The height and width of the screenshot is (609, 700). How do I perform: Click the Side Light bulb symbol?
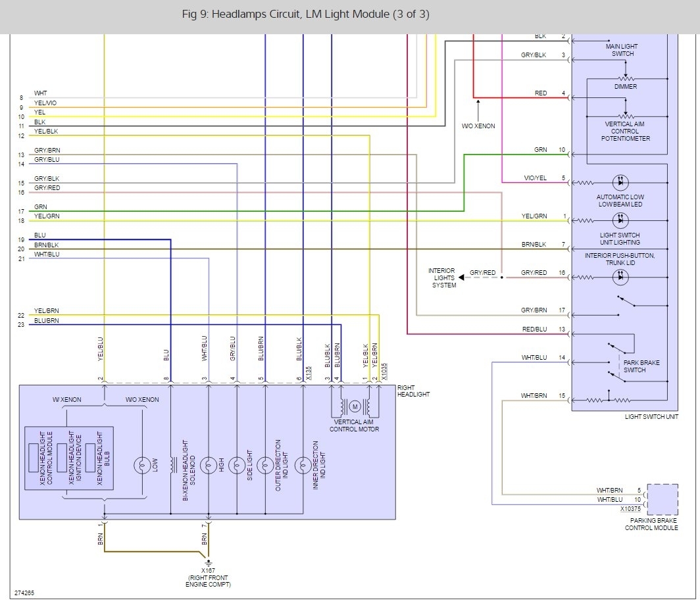tap(237, 466)
